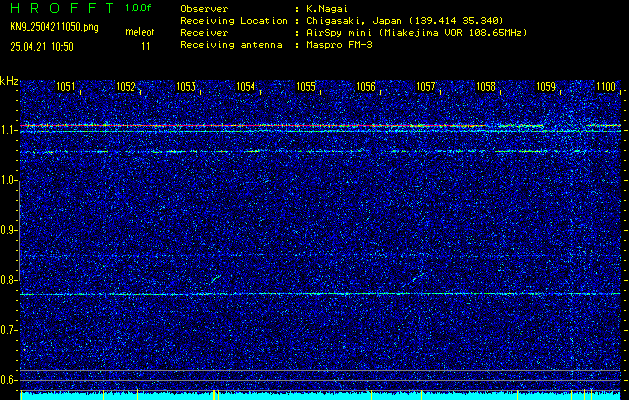Image resolution: width=629 pixels, height=400 pixels.
Task: Click the 1057 time marker
Action: click(x=426, y=86)
